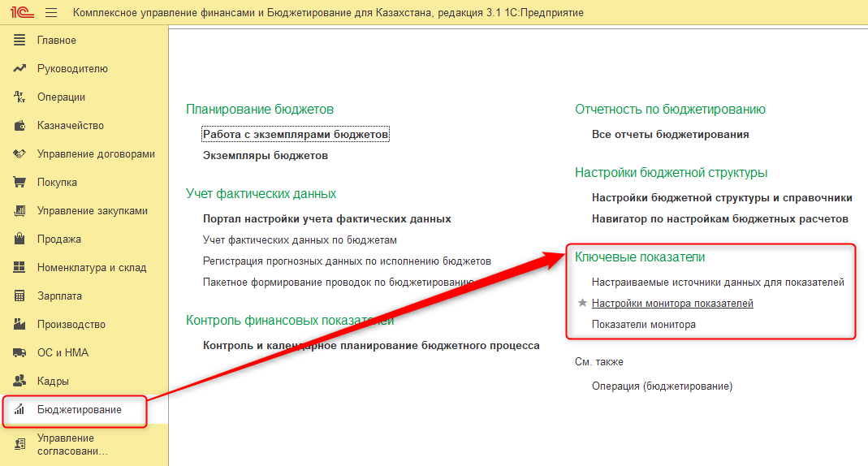Open the hamburger main menu icon

(51, 12)
